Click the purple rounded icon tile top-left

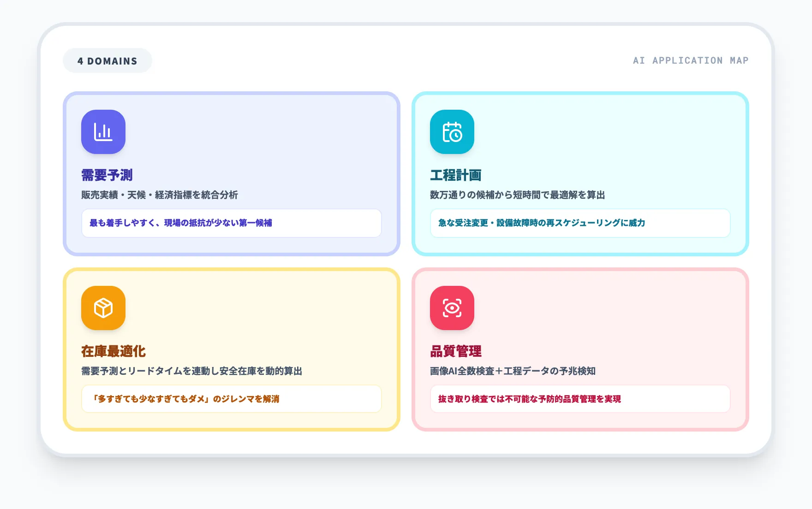[x=103, y=132]
